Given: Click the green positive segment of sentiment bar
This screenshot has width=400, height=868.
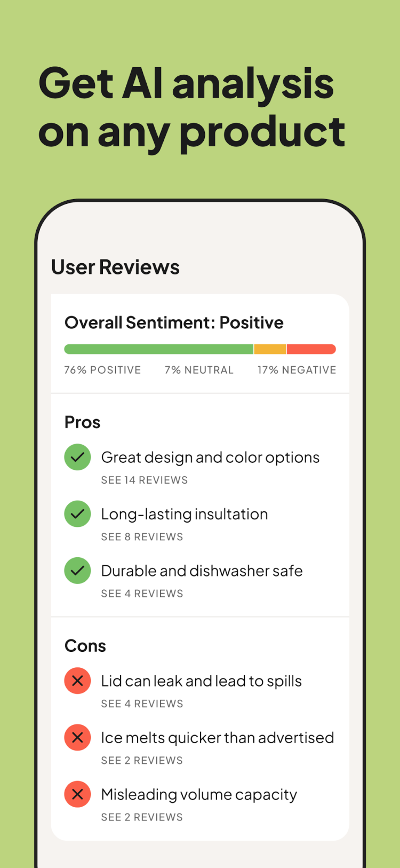Looking at the screenshot, I should click(x=158, y=349).
